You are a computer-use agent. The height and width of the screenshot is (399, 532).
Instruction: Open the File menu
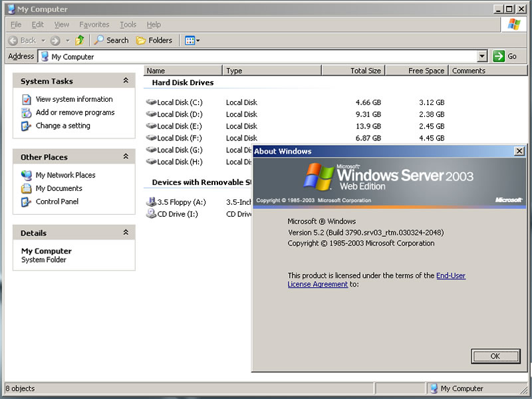coord(16,25)
